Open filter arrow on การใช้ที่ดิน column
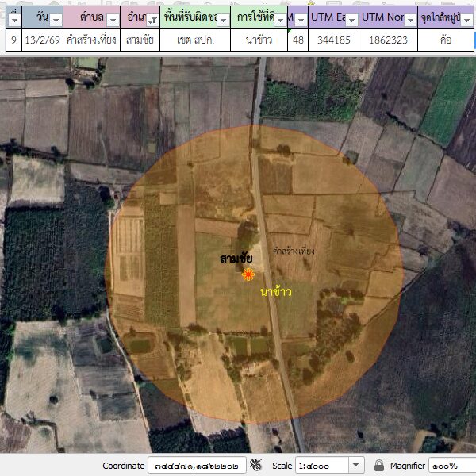 point(278,21)
